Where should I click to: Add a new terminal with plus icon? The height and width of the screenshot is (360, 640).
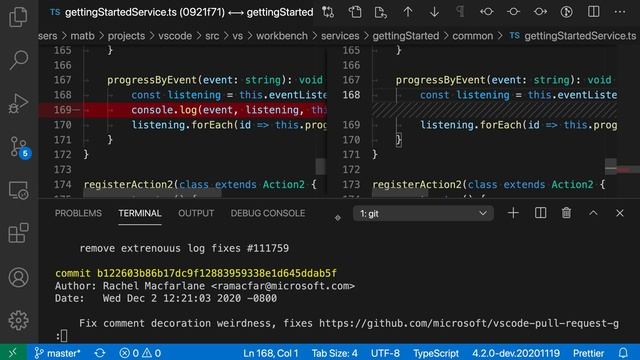point(513,213)
